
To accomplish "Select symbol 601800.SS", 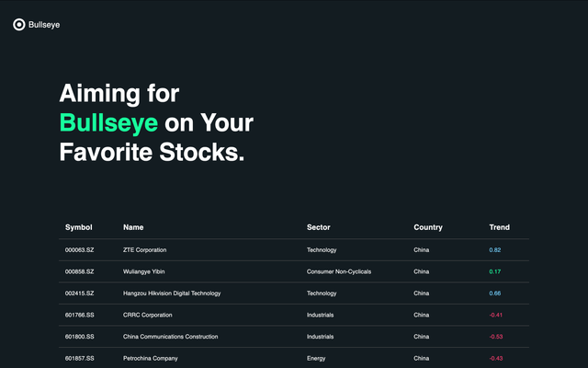I will pyautogui.click(x=80, y=337).
